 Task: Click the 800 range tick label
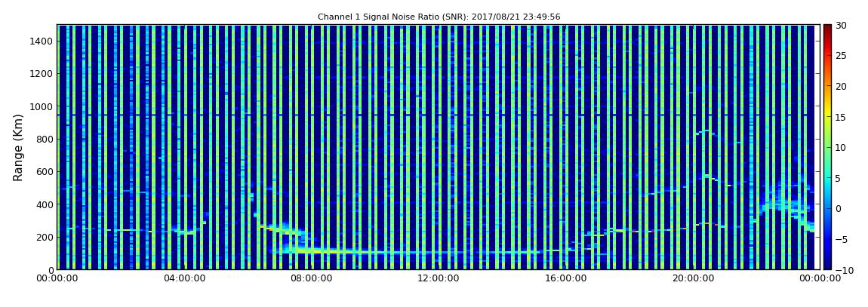tap(44, 139)
